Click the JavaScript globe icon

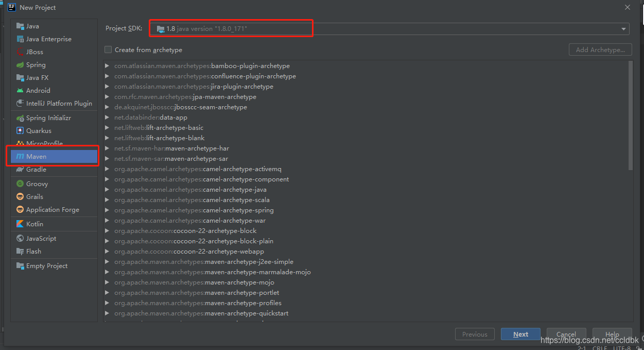pyautogui.click(x=20, y=239)
